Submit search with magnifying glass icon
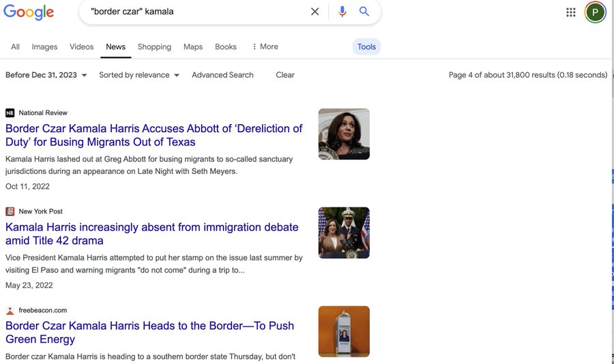This screenshot has width=614, height=364. [x=364, y=12]
